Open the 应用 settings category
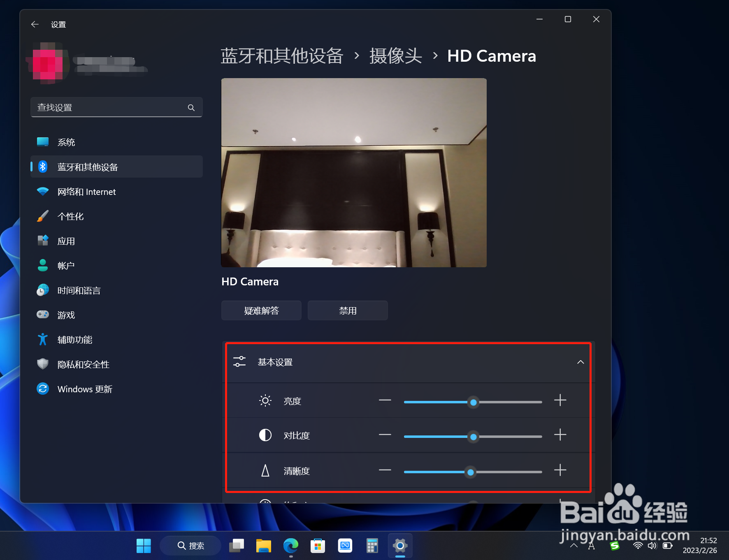 pyautogui.click(x=116, y=241)
